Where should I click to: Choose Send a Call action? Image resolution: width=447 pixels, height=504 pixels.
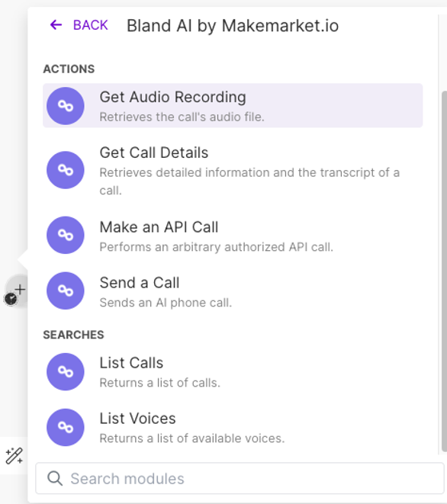tap(233, 291)
